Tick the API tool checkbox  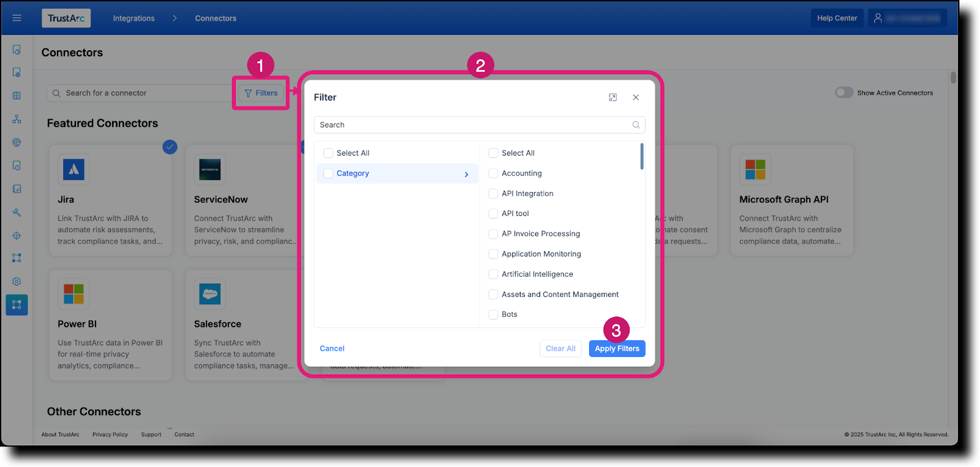[x=493, y=214]
